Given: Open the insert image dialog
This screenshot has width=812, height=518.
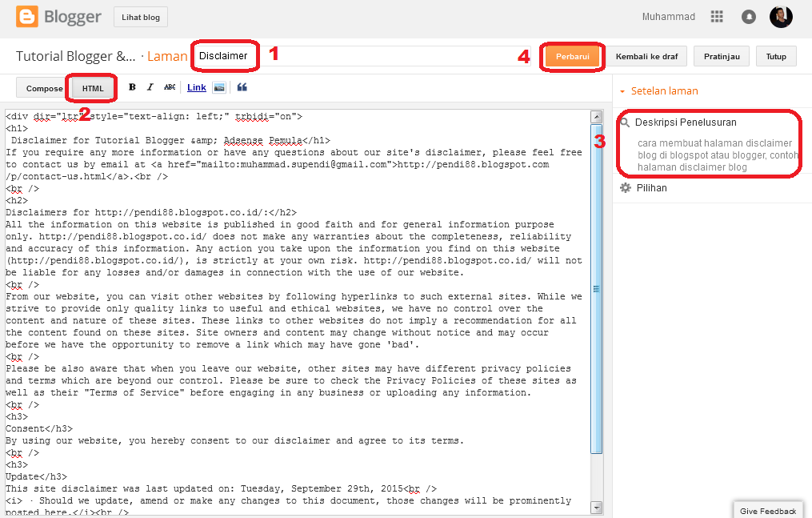Looking at the screenshot, I should pyautogui.click(x=218, y=87).
